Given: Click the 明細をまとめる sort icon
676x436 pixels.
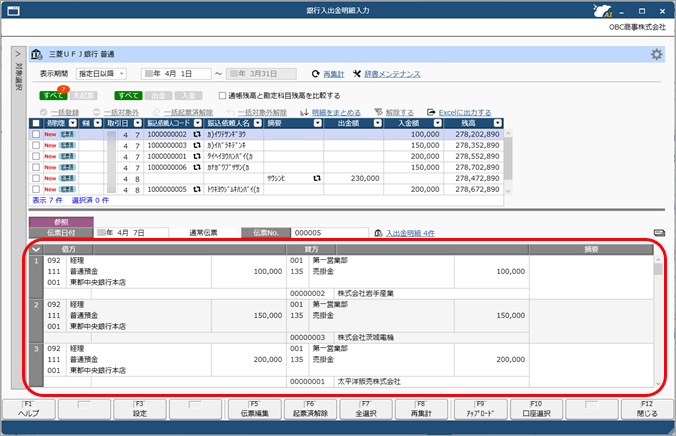Looking at the screenshot, I should pos(304,113).
